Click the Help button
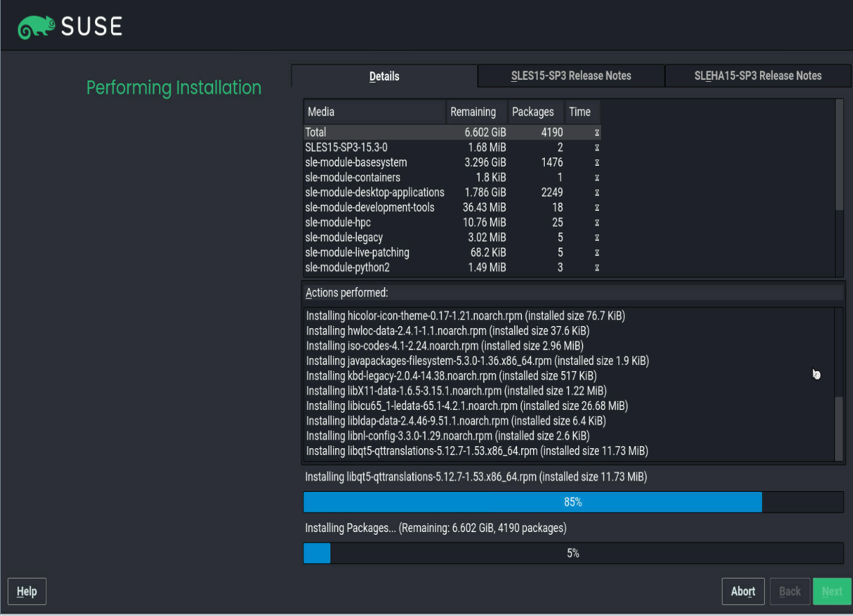This screenshot has width=853, height=616. pyautogui.click(x=27, y=592)
